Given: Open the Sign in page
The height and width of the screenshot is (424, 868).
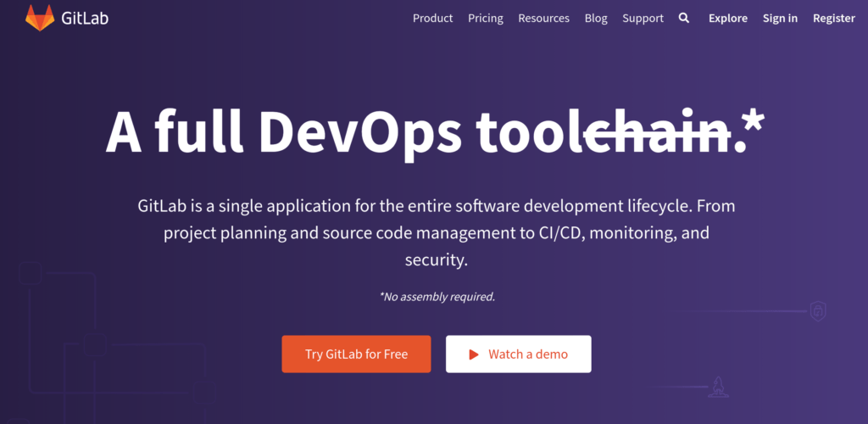Looking at the screenshot, I should pos(780,19).
